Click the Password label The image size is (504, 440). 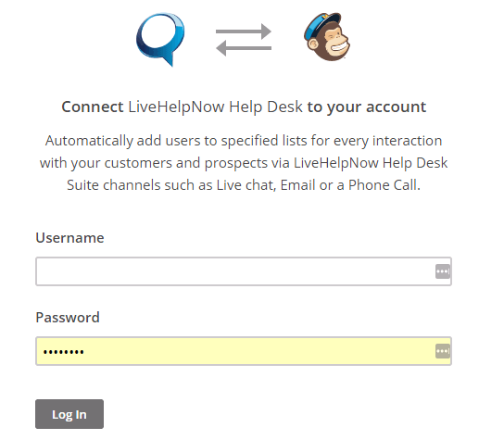68,318
